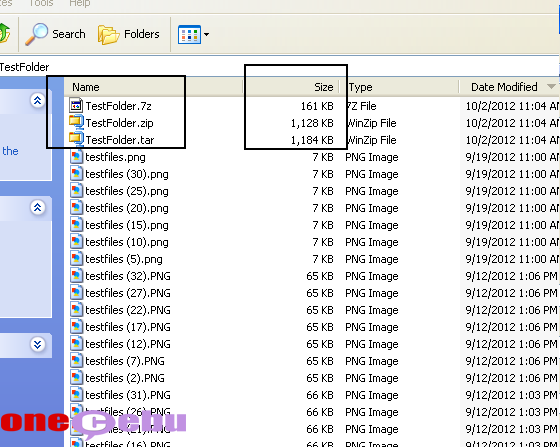The image size is (560, 447).
Task: Click the TestFolder.tar file name
Action: (x=120, y=140)
